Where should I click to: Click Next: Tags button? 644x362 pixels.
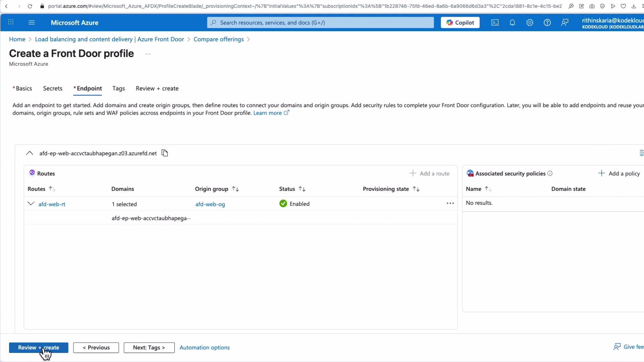(149, 348)
